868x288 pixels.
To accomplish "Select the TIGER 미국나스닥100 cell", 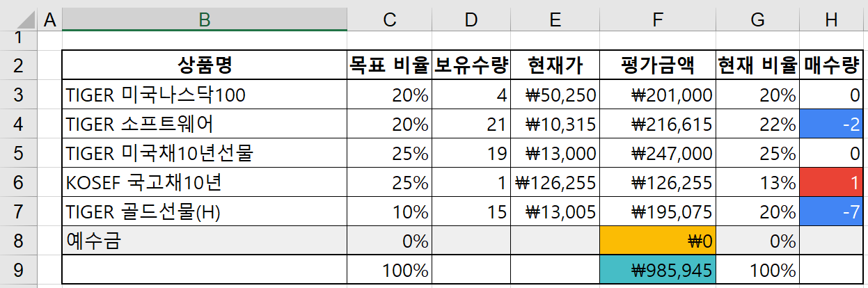I will 205,95.
